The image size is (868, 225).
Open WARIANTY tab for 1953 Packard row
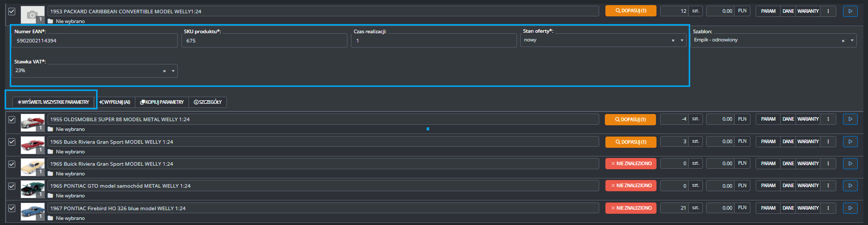pos(808,11)
